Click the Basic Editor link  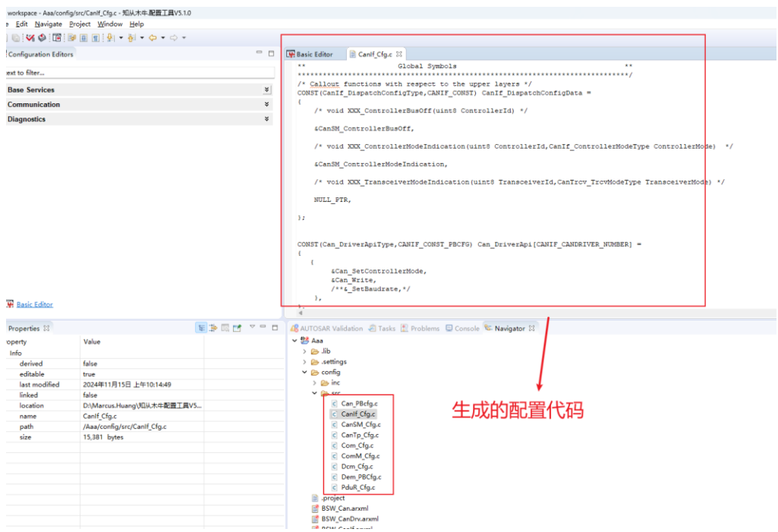pos(35,304)
